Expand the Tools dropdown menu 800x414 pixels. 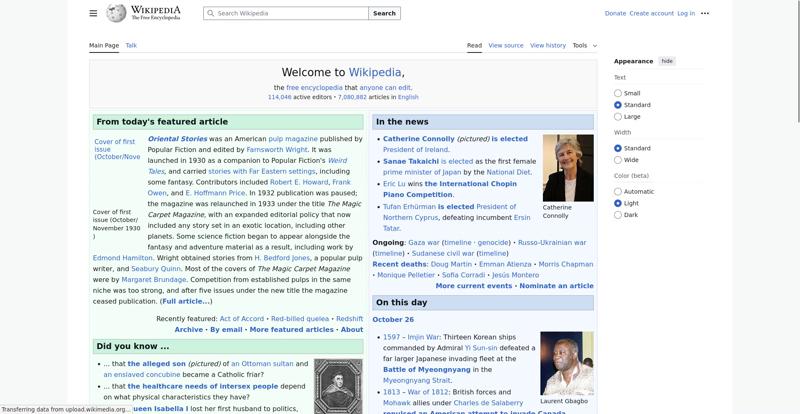point(584,45)
